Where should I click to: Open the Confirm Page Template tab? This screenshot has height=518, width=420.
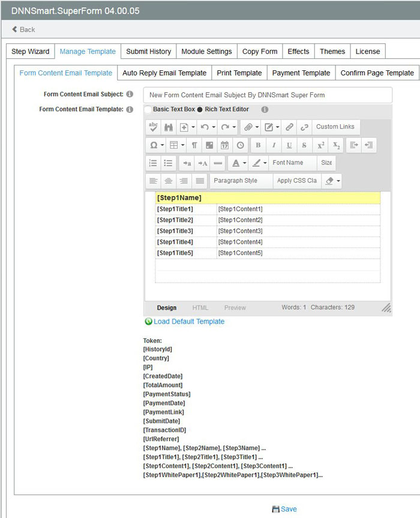coord(377,73)
